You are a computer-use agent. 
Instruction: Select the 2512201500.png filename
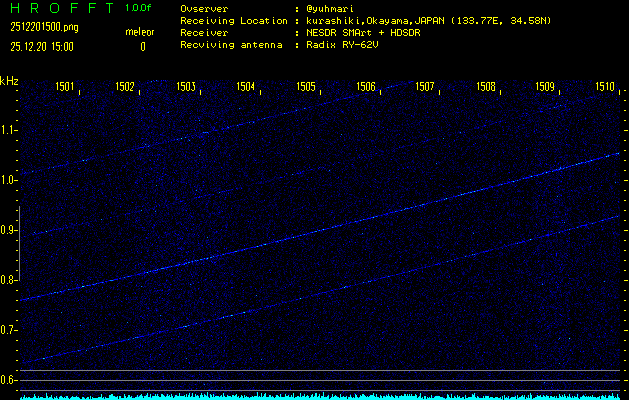[x=43, y=27]
